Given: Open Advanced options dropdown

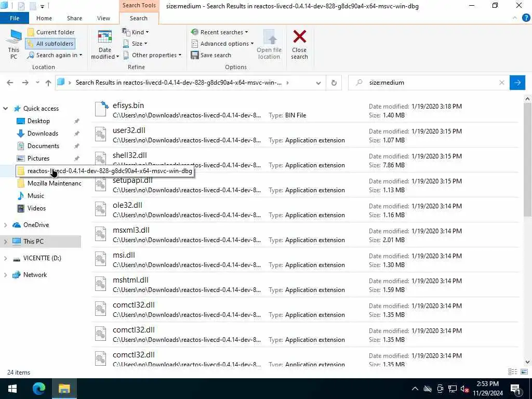Looking at the screenshot, I should click(222, 44).
